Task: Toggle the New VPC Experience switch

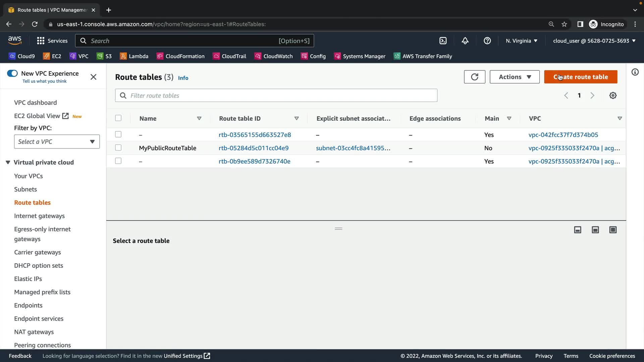Action: coord(12,73)
